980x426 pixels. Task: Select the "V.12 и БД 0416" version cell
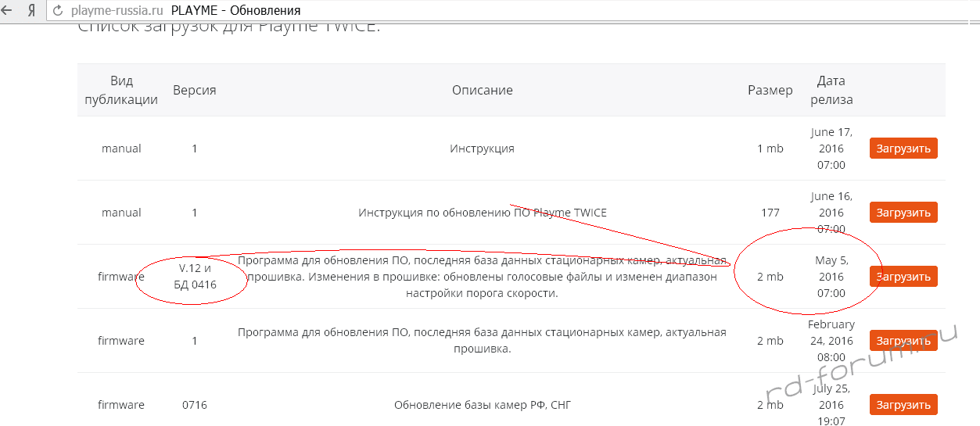[x=195, y=277]
